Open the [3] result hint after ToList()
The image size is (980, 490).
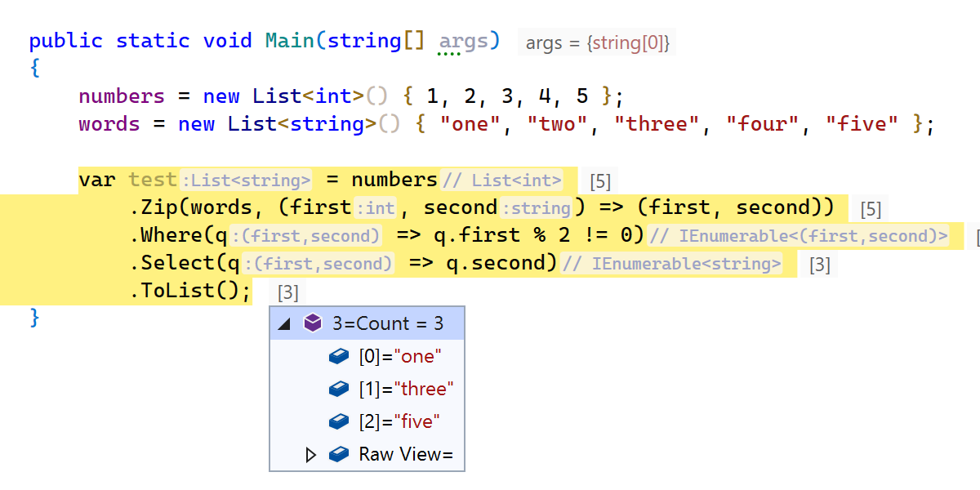pyautogui.click(x=288, y=292)
